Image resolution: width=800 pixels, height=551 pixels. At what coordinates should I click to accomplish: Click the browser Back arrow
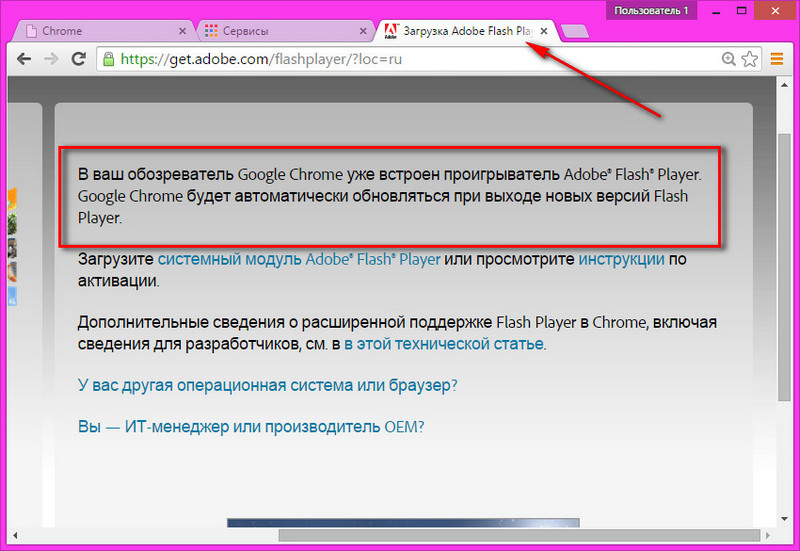[24, 59]
